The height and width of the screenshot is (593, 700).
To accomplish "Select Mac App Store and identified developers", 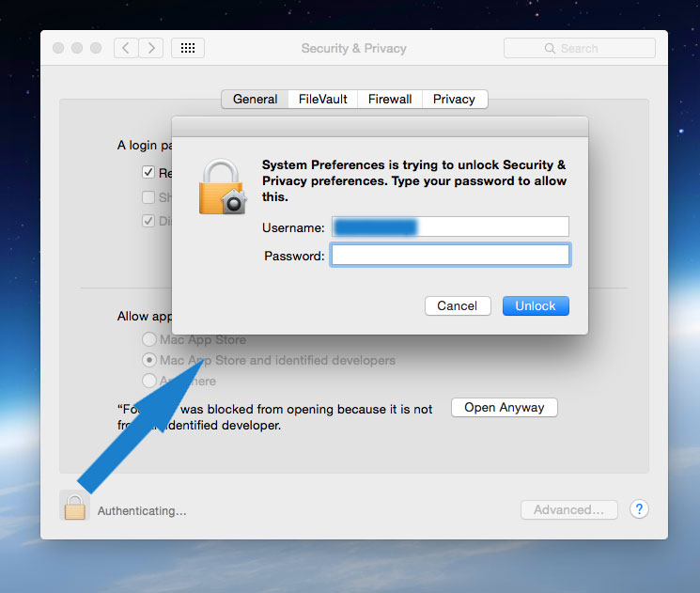I will (149, 360).
